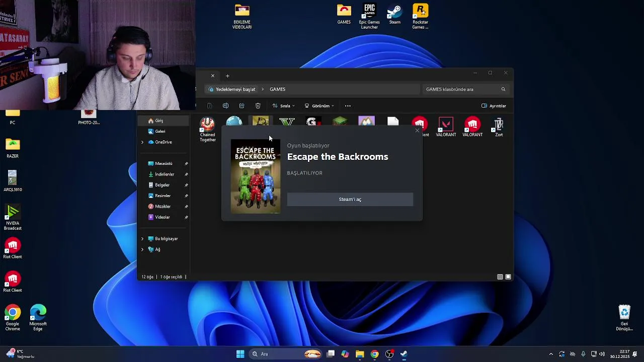This screenshot has height=362, width=644.
Task: Open Chained Together shortcut in GAMES folder
Action: (207, 130)
